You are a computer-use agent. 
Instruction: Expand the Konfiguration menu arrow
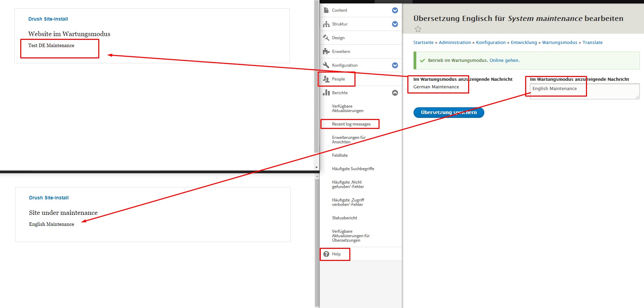(395, 65)
